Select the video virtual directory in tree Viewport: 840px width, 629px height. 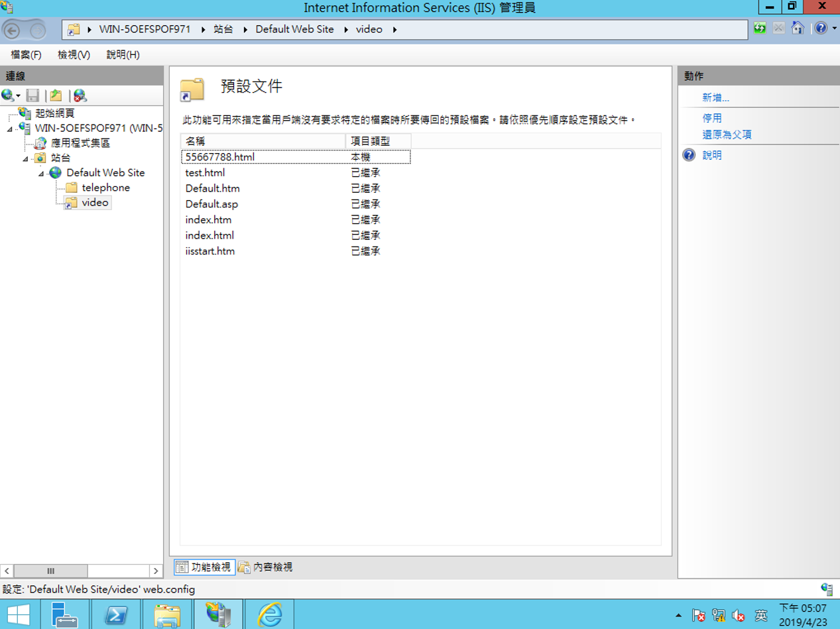coord(95,203)
